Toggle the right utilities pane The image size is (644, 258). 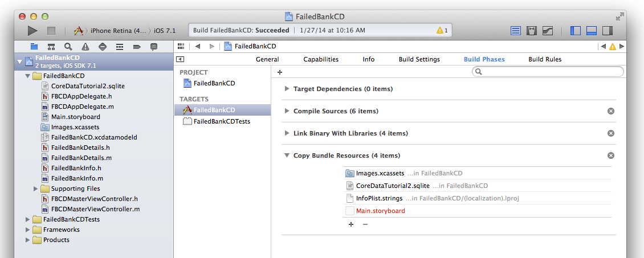pyautogui.click(x=608, y=30)
